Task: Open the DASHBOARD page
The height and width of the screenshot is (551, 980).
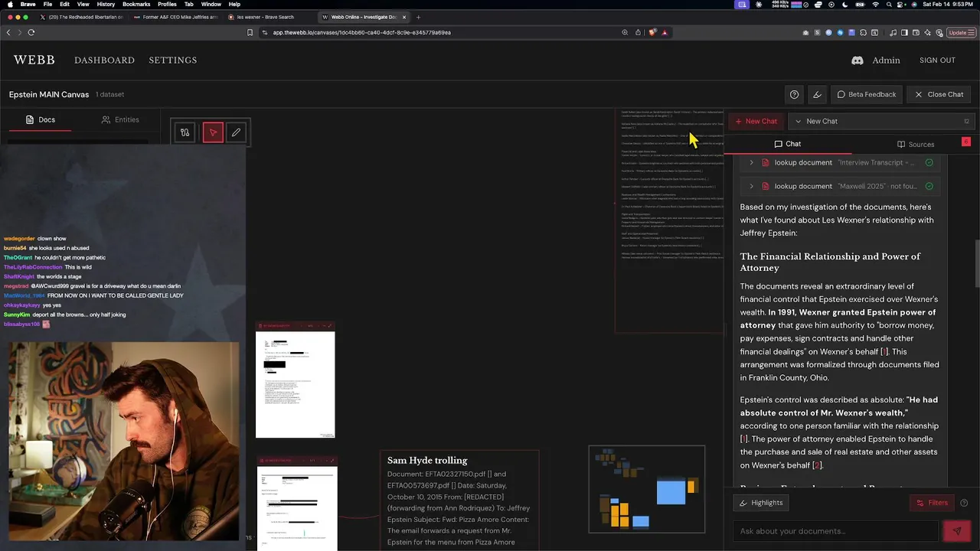Action: [104, 60]
